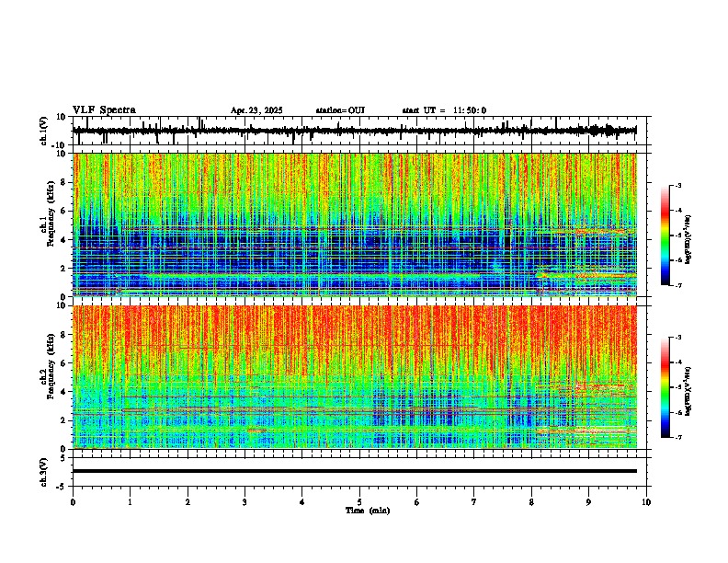728x563 pixels.
Task: Click the 'Time (min)' axis label
Action: click(368, 511)
